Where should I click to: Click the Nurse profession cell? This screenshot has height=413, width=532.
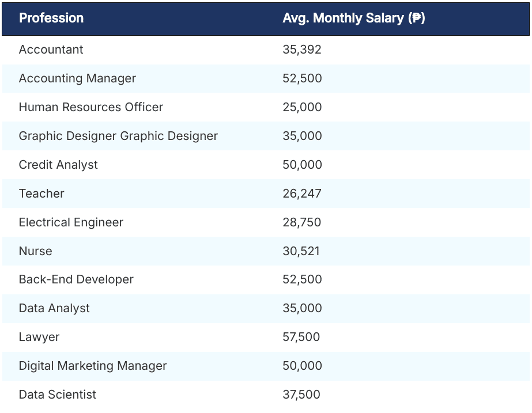(x=36, y=251)
